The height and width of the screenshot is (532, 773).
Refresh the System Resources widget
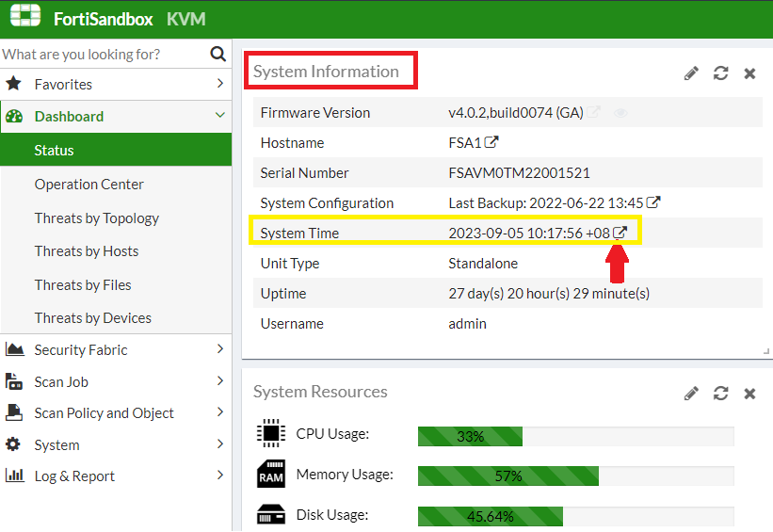[720, 394]
